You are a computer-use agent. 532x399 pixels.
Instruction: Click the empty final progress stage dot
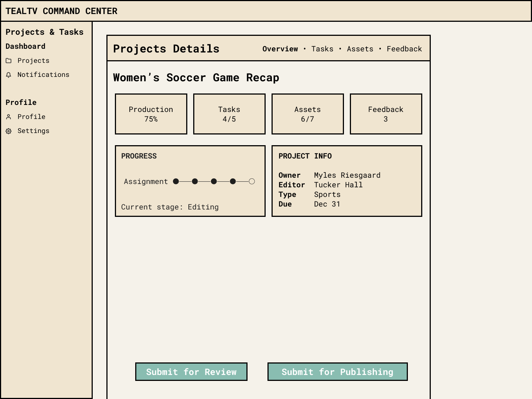tap(252, 181)
